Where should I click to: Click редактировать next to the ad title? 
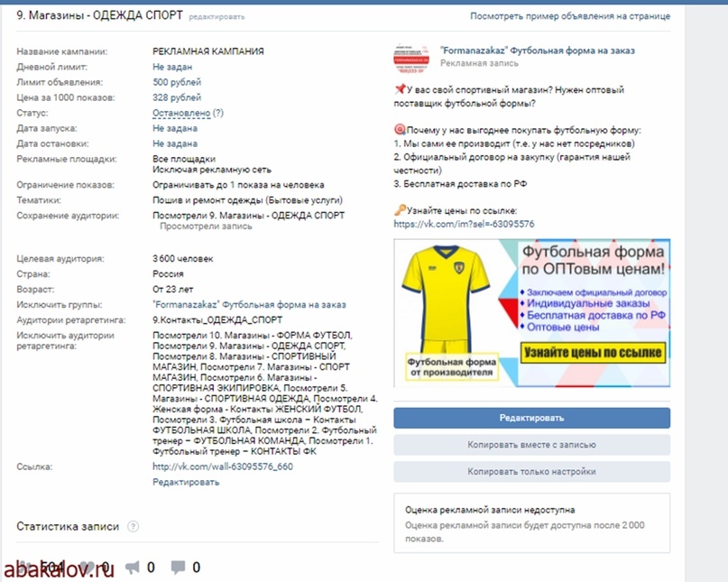tap(217, 17)
